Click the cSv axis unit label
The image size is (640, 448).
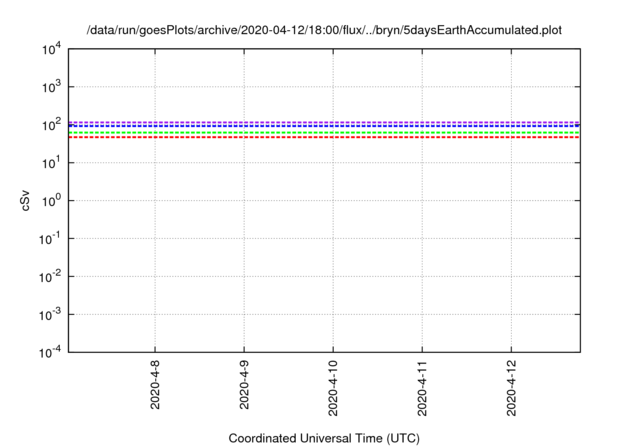click(25, 201)
